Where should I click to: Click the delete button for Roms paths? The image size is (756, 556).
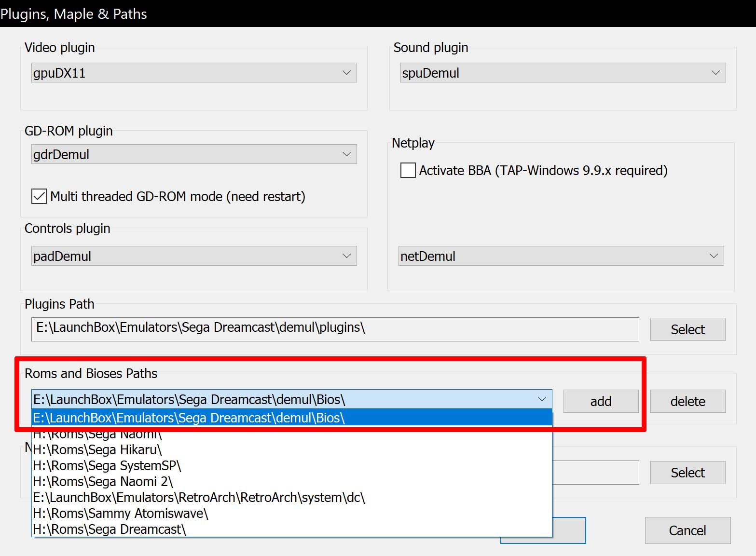(x=687, y=401)
